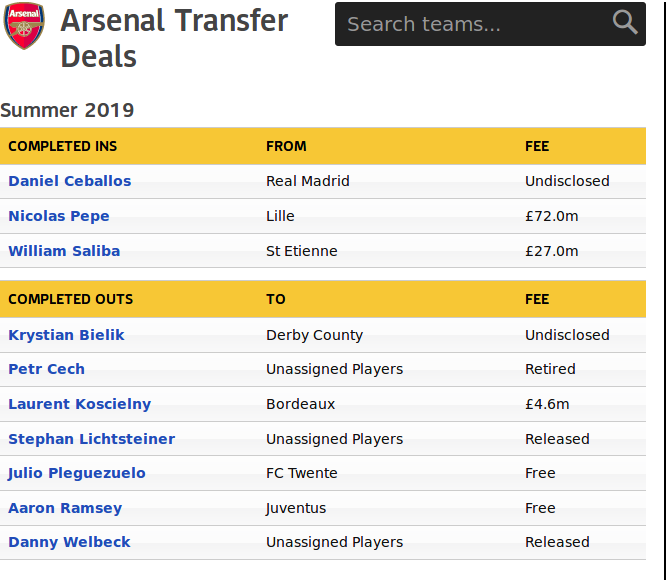
Task: Click the Completed Ins column header
Action: pos(62,146)
